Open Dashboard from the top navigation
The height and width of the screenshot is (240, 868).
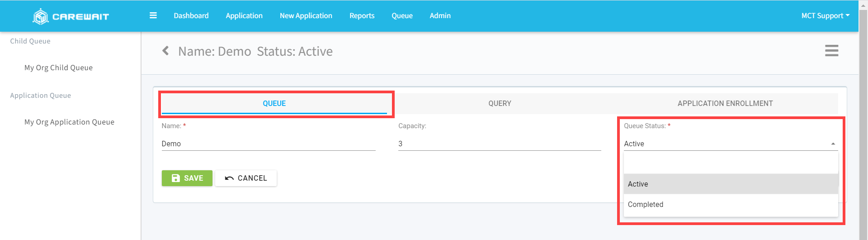tap(191, 15)
